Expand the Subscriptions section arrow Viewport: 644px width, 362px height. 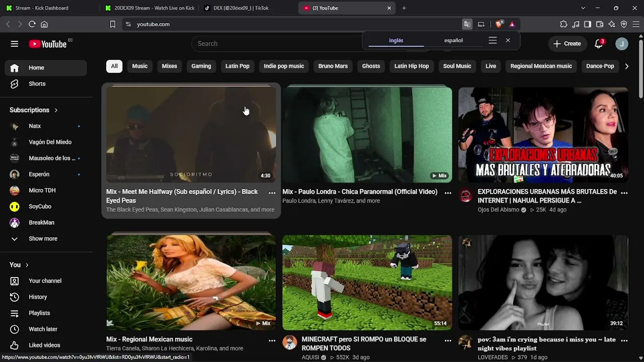[56, 110]
